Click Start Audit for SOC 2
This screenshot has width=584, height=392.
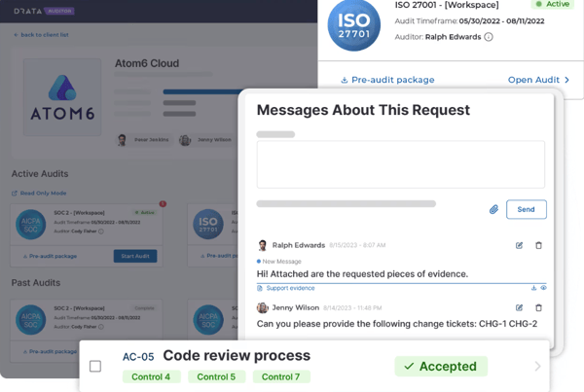point(134,256)
